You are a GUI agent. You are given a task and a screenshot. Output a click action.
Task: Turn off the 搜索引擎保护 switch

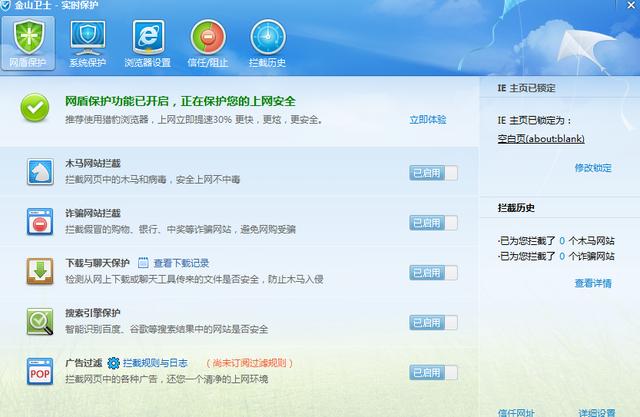pos(433,322)
